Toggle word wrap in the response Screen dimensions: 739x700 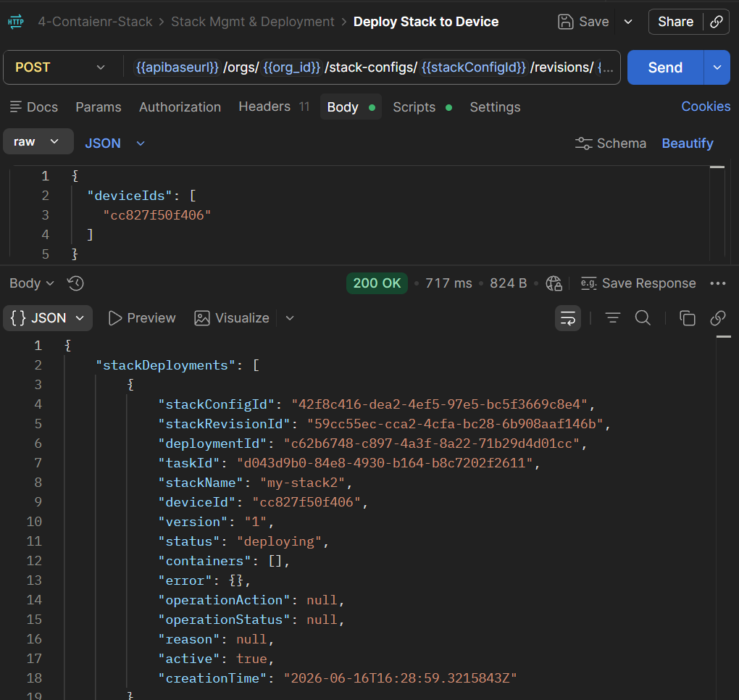click(x=568, y=318)
